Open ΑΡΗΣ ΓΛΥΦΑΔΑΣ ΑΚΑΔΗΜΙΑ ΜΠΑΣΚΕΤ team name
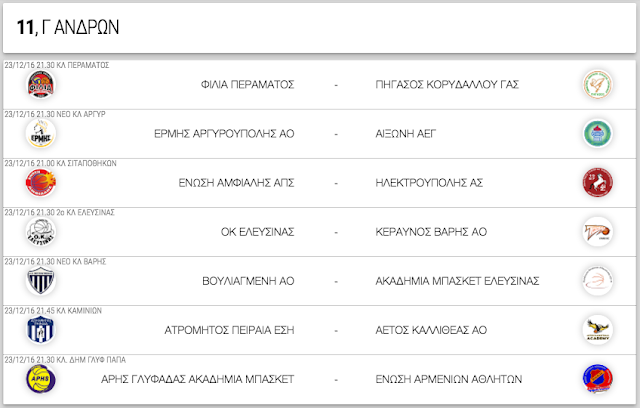The width and height of the screenshot is (640, 408). pyautogui.click(x=198, y=379)
